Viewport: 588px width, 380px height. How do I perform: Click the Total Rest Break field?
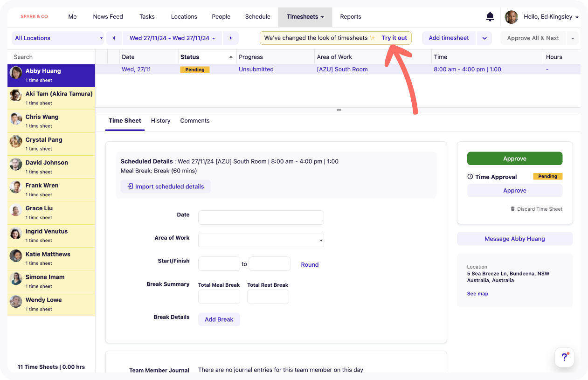pyautogui.click(x=268, y=297)
